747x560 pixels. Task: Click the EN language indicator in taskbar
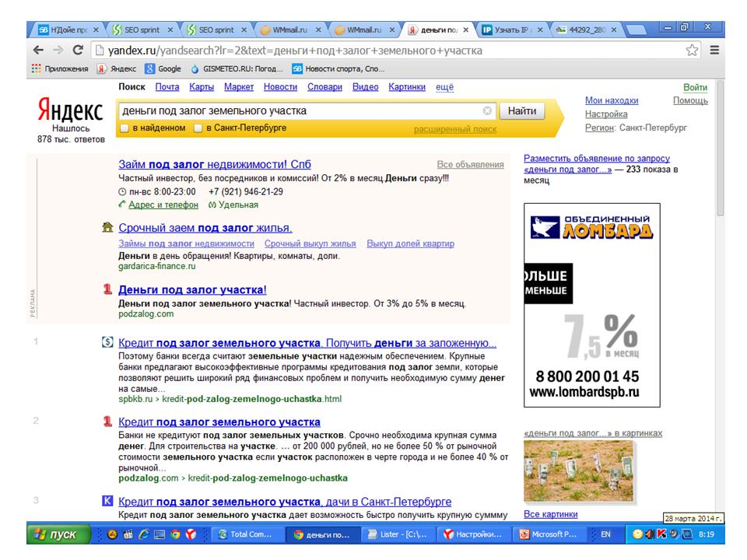[x=605, y=534]
